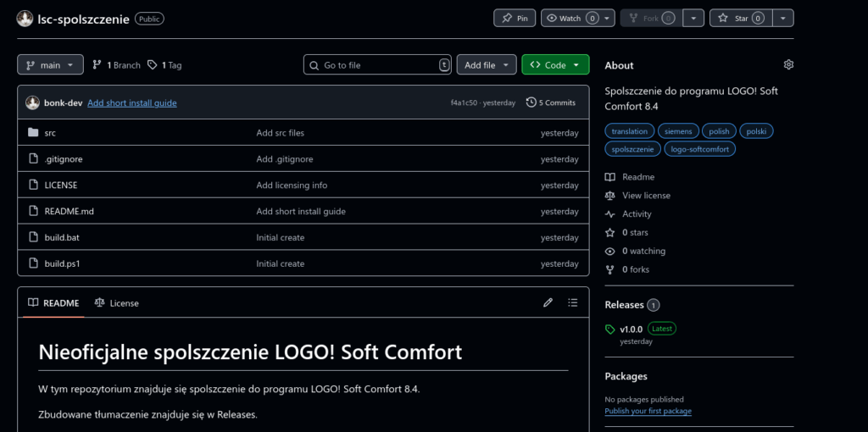The width and height of the screenshot is (868, 432).
Task: Open 'Initial create' commit for build.bat
Action: tap(280, 237)
